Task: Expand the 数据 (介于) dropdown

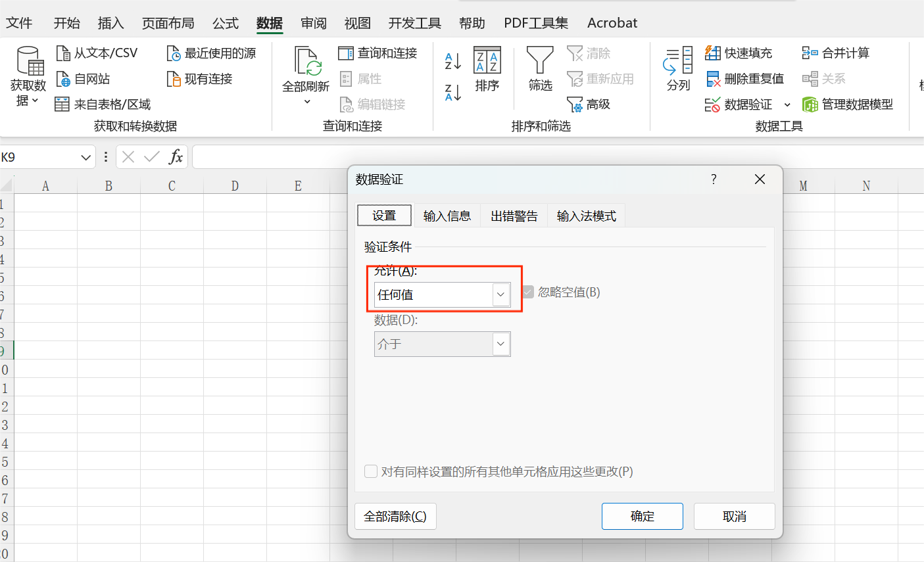Action: 501,344
